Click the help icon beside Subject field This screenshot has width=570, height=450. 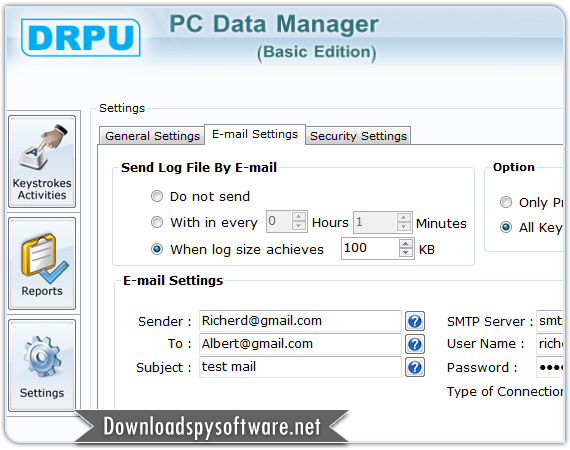pos(415,367)
